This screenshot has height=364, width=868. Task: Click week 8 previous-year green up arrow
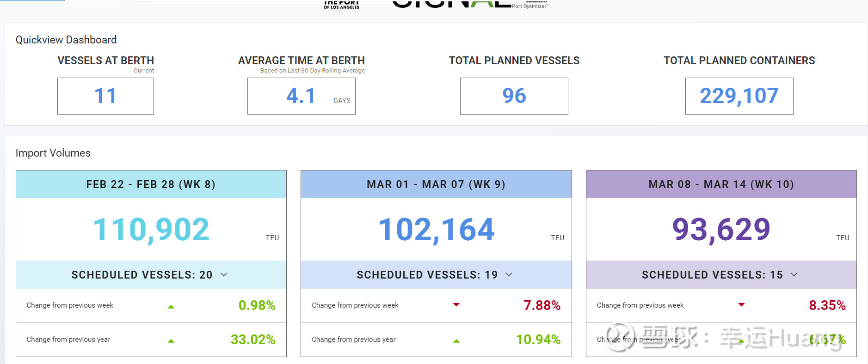tap(171, 341)
